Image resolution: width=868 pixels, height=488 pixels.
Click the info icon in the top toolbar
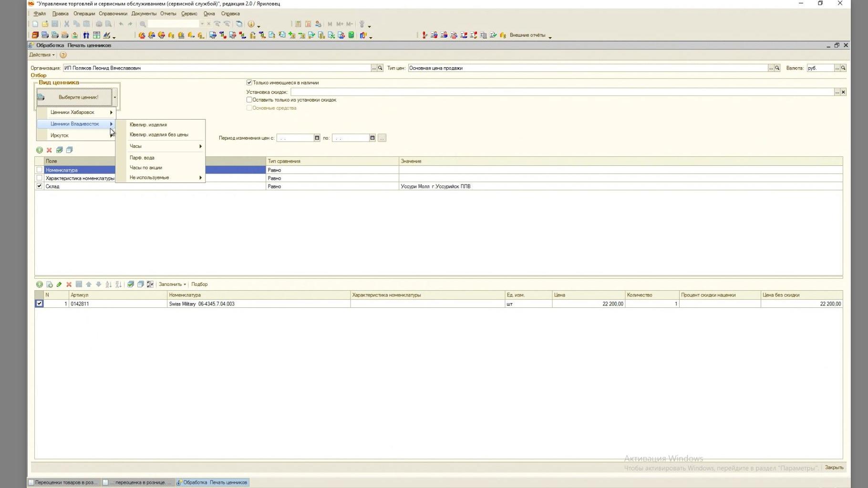pos(251,24)
